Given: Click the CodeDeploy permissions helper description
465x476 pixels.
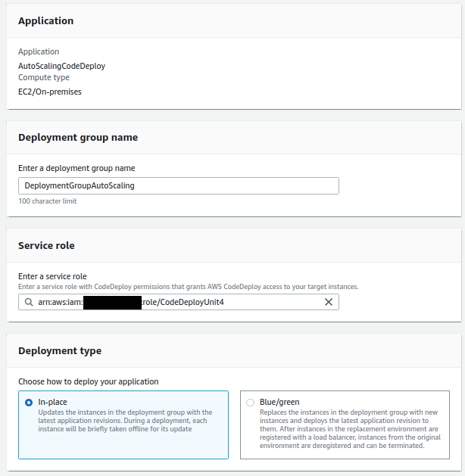Looking at the screenshot, I should pos(188,287).
